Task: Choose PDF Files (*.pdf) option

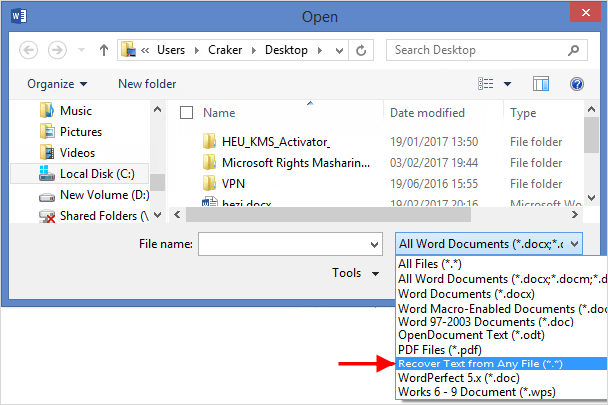Action: (501, 350)
